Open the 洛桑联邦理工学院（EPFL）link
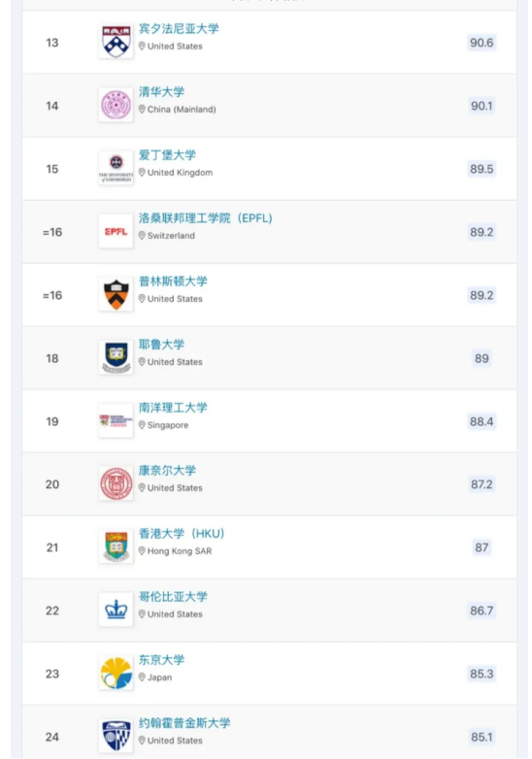This screenshot has height=759, width=532. point(206,218)
